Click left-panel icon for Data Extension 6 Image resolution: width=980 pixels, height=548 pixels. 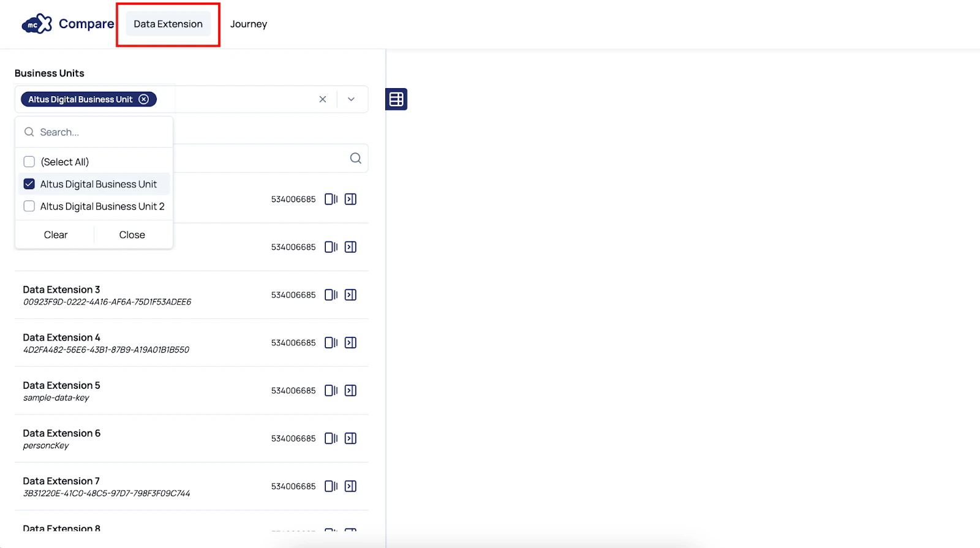(x=331, y=438)
